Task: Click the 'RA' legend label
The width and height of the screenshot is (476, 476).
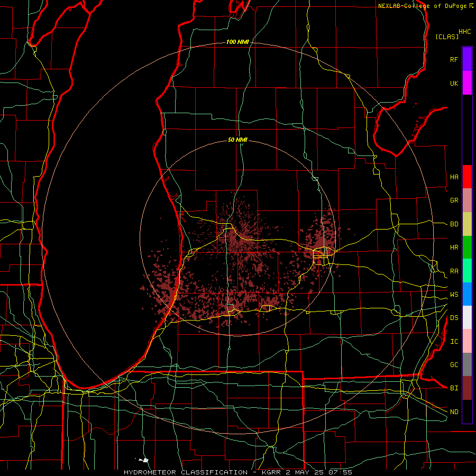Action: (x=454, y=271)
